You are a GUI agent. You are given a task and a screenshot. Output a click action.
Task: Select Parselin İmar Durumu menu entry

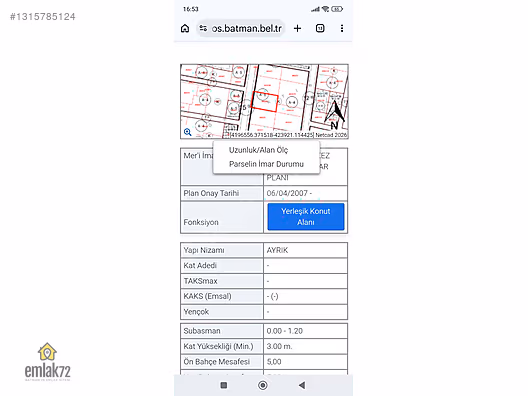[266, 164]
